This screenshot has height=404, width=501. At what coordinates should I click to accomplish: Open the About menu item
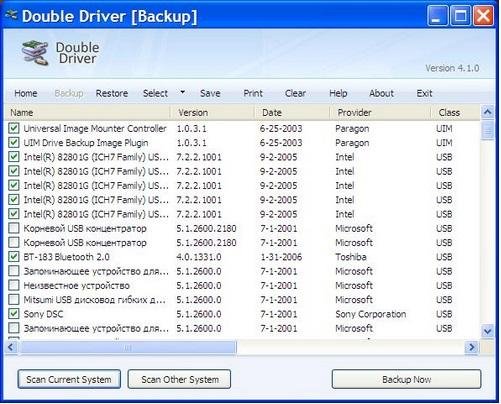(x=381, y=93)
